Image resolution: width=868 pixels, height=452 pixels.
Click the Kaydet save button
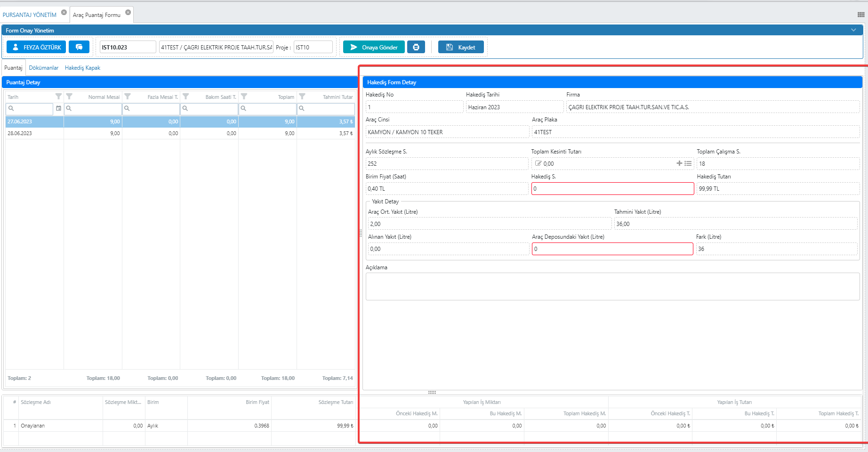click(461, 47)
